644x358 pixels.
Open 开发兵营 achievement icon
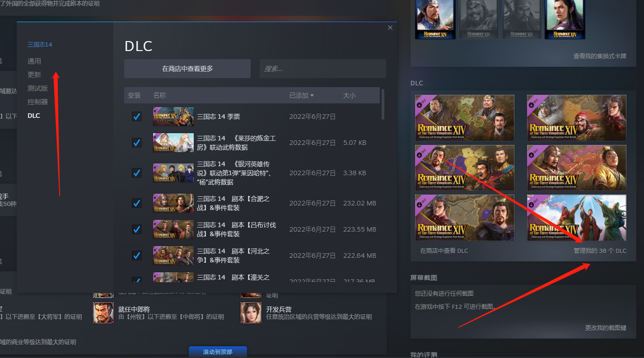tap(251, 313)
